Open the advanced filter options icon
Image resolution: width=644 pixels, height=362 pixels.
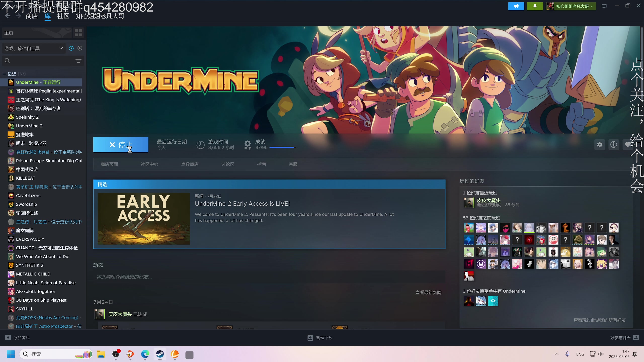pyautogui.click(x=78, y=61)
